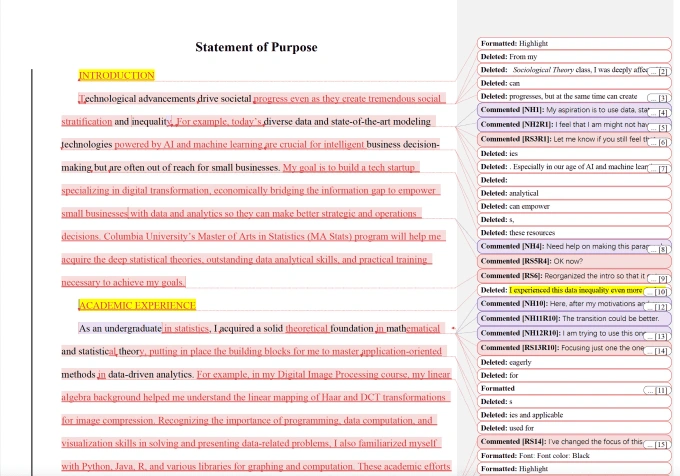The image size is (680, 476).
Task: Click inserted phrase 'in statistics'
Action: [186, 328]
